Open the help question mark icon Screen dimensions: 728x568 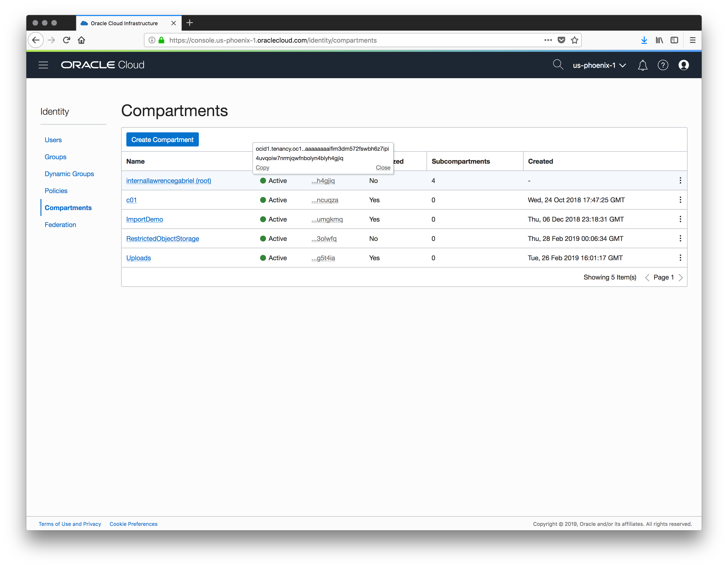(663, 65)
